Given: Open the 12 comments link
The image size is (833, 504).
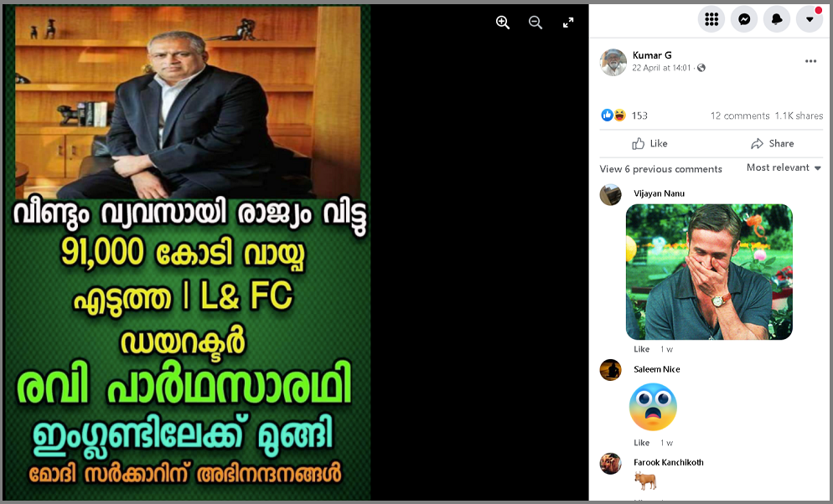Looking at the screenshot, I should tap(740, 116).
